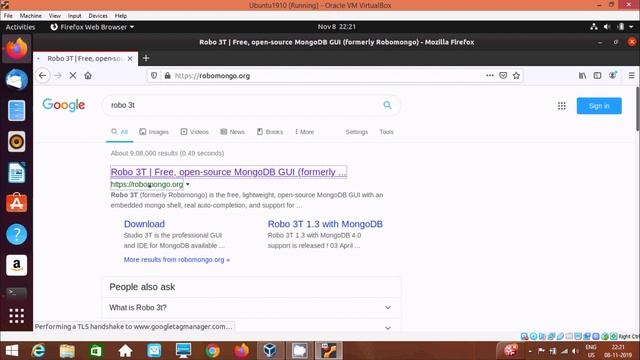Click the Google Sign in button
Screen dimensions: 640x360
click(x=599, y=106)
